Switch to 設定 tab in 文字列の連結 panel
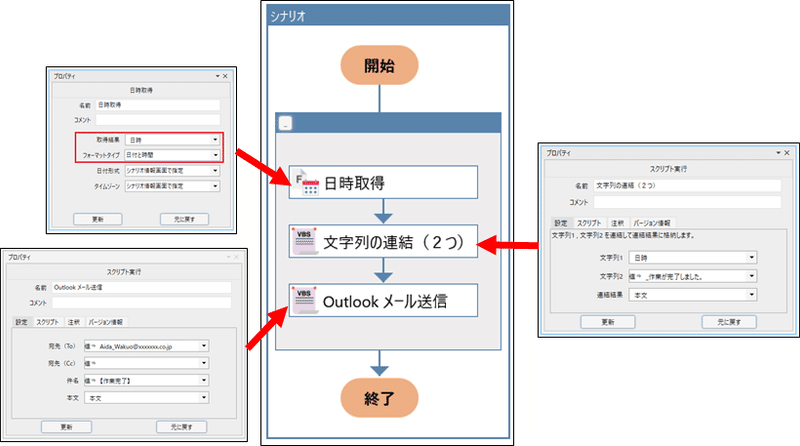The image size is (800, 446). coord(561,223)
